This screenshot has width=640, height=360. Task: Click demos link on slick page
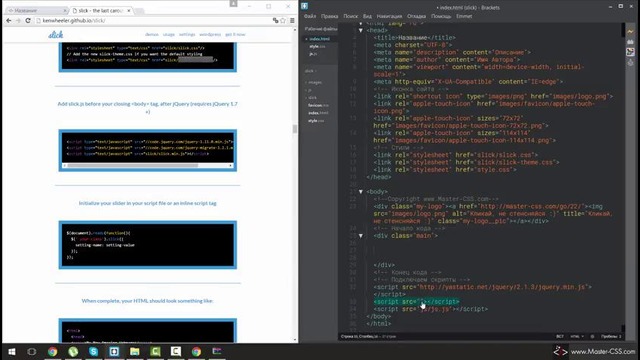pyautogui.click(x=152, y=35)
